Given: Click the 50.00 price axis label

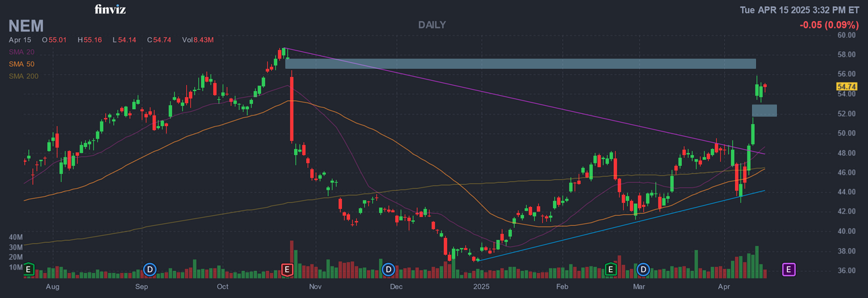Looking at the screenshot, I should click(x=847, y=133).
